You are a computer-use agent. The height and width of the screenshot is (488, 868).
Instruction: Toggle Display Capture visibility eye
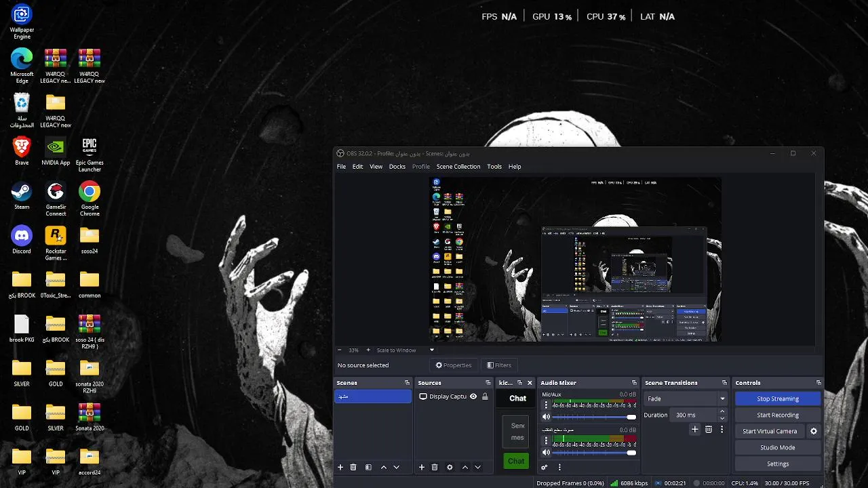[473, 396]
